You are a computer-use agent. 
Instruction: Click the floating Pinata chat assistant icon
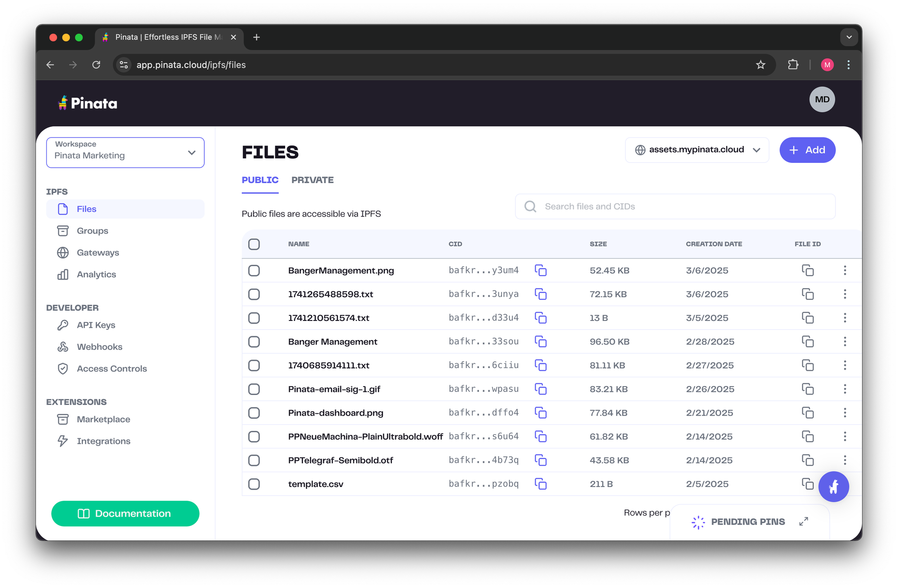834,487
